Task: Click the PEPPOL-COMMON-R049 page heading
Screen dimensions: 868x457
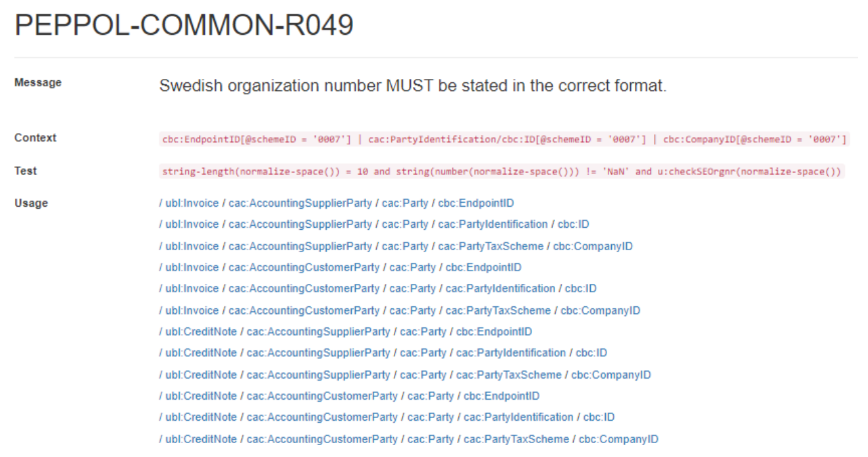Action: [x=184, y=26]
